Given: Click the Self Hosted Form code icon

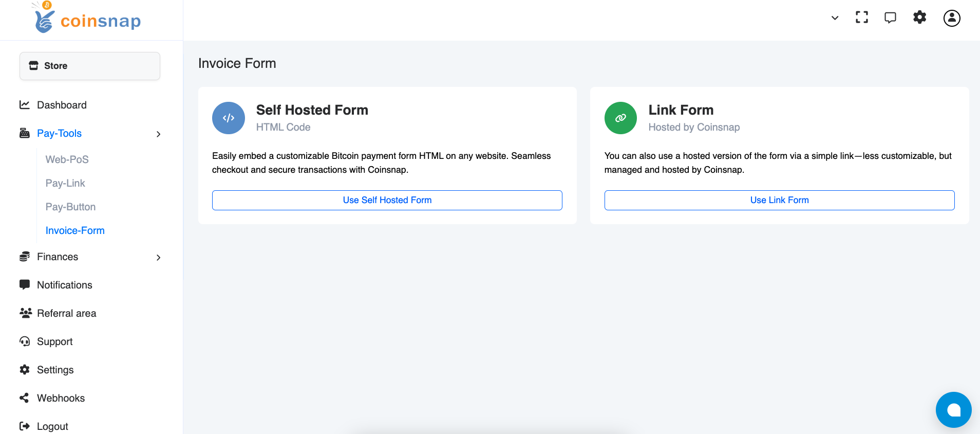Looking at the screenshot, I should (229, 118).
